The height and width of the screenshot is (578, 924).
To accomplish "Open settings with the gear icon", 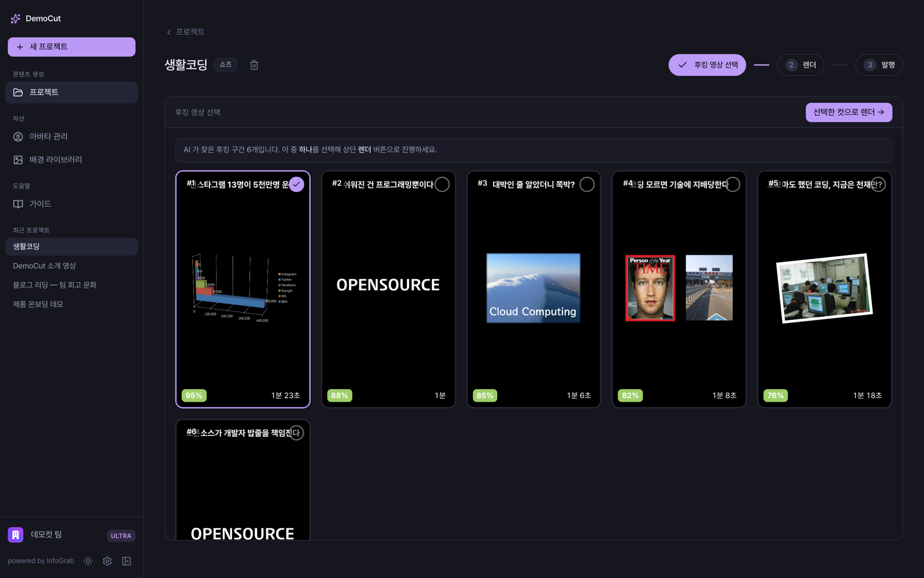I will [x=107, y=561].
